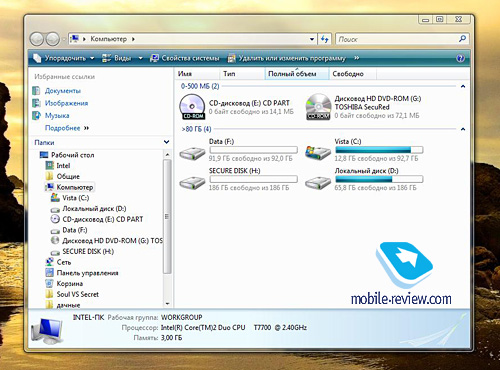The image size is (500, 370).
Task: Select the CD-дисковод (E:) CD PART drive icon
Action: tap(192, 107)
